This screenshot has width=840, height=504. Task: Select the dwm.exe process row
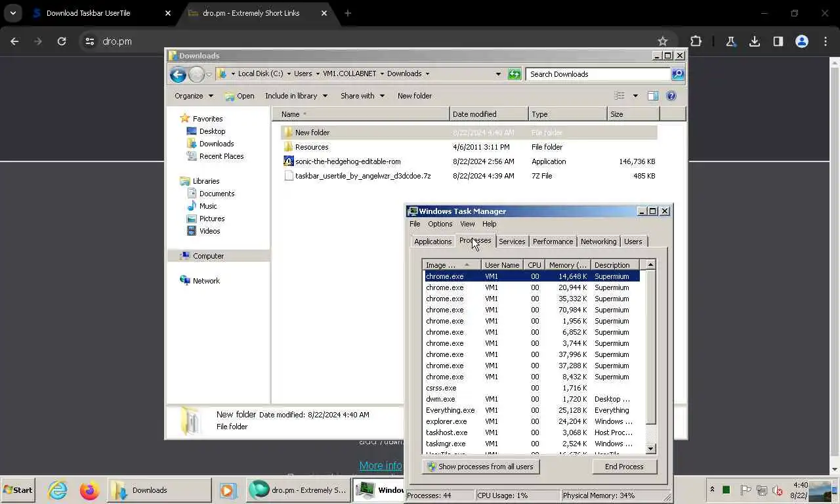[530, 399]
